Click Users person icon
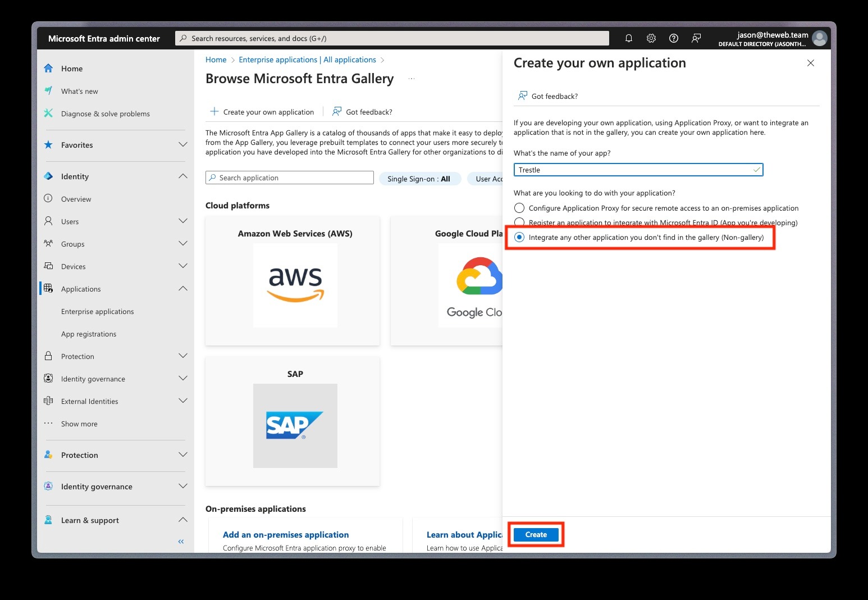The width and height of the screenshot is (868, 600). [48, 221]
